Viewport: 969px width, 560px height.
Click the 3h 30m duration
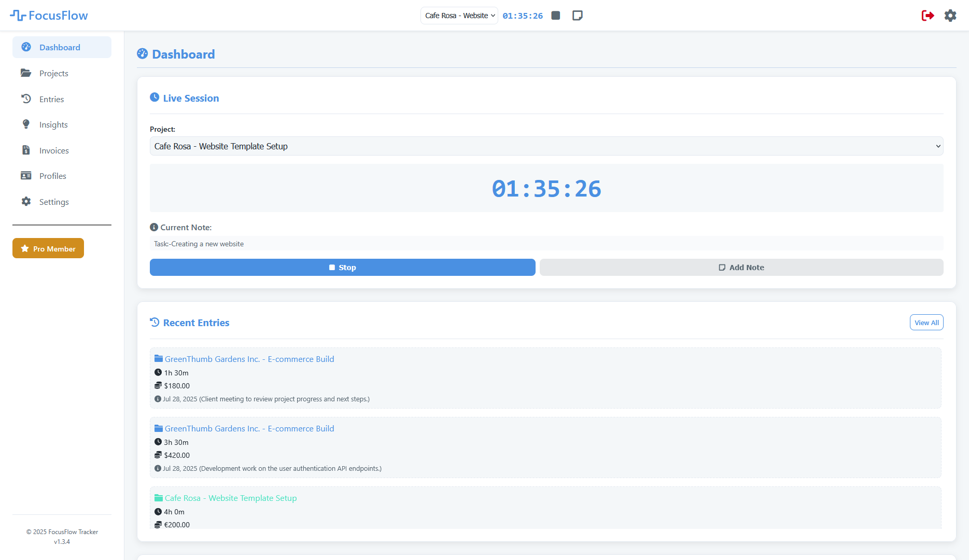point(176,442)
